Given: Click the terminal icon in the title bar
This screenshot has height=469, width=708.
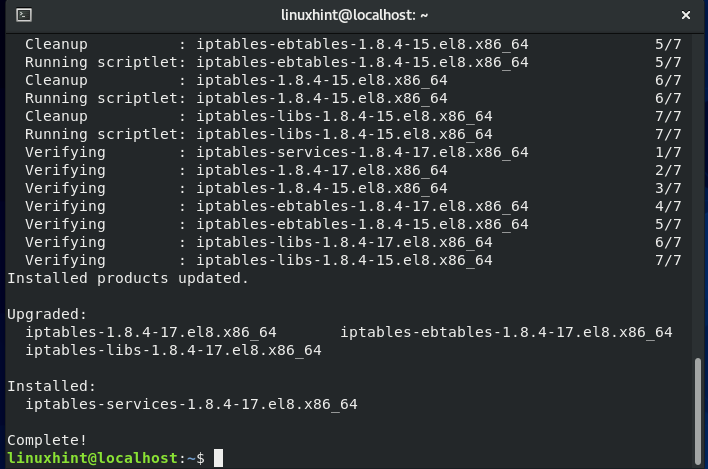Looking at the screenshot, I should coord(23,15).
